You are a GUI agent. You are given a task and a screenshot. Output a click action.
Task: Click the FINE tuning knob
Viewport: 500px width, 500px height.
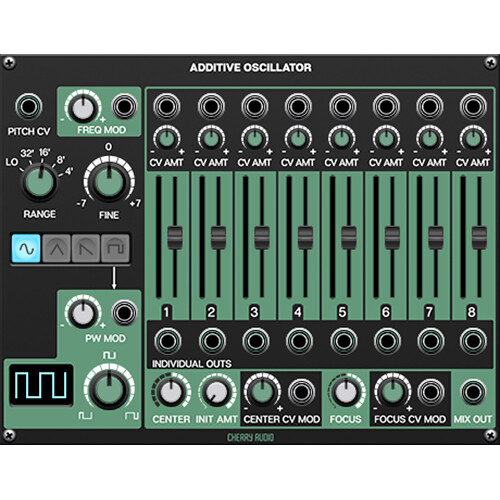pos(109,183)
